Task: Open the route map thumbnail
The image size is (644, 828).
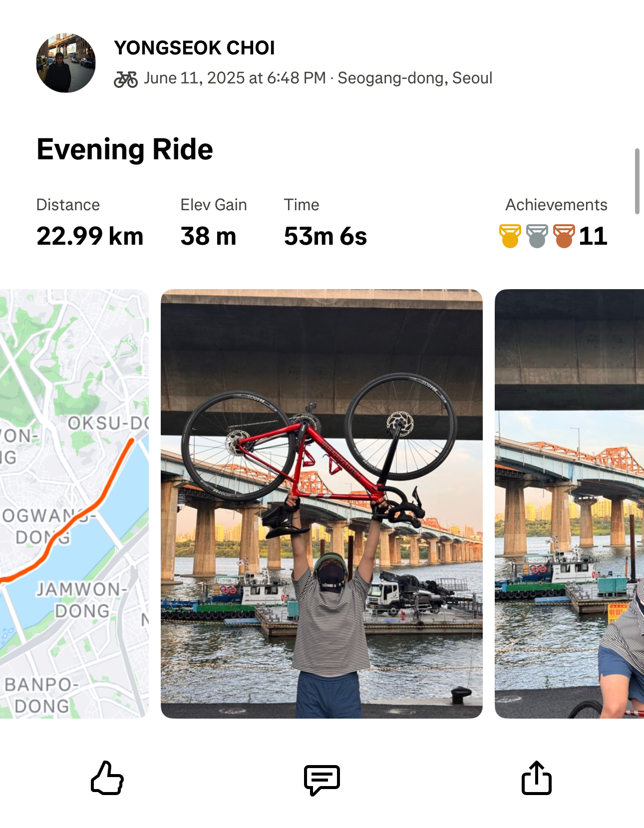Action: [74, 503]
